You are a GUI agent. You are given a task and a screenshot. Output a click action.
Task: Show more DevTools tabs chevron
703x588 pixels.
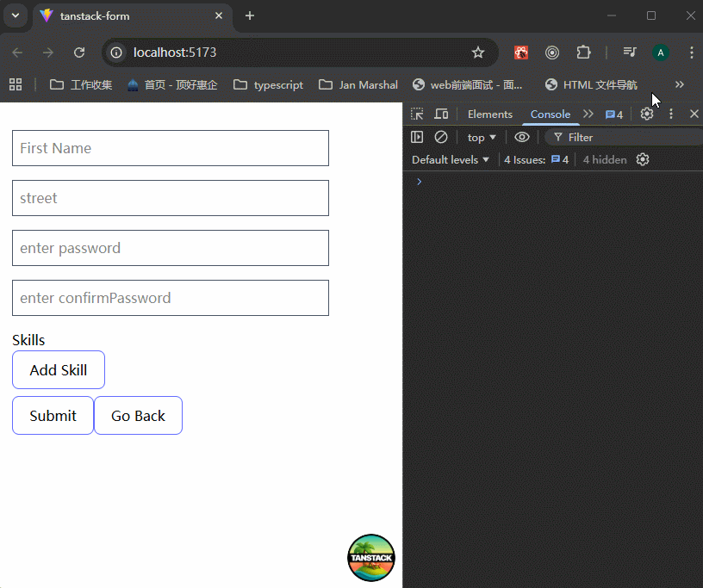(x=588, y=114)
